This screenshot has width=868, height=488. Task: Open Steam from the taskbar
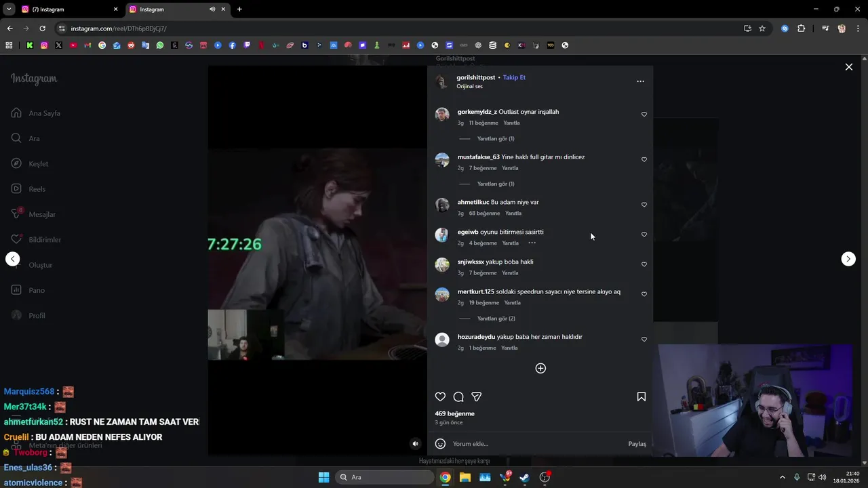coord(524,477)
